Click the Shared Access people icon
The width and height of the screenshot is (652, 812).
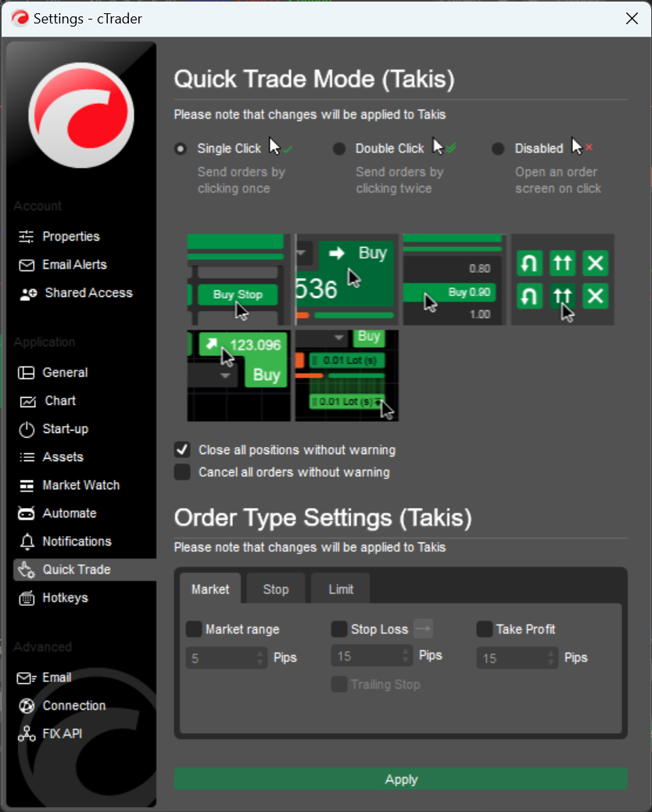tap(28, 294)
